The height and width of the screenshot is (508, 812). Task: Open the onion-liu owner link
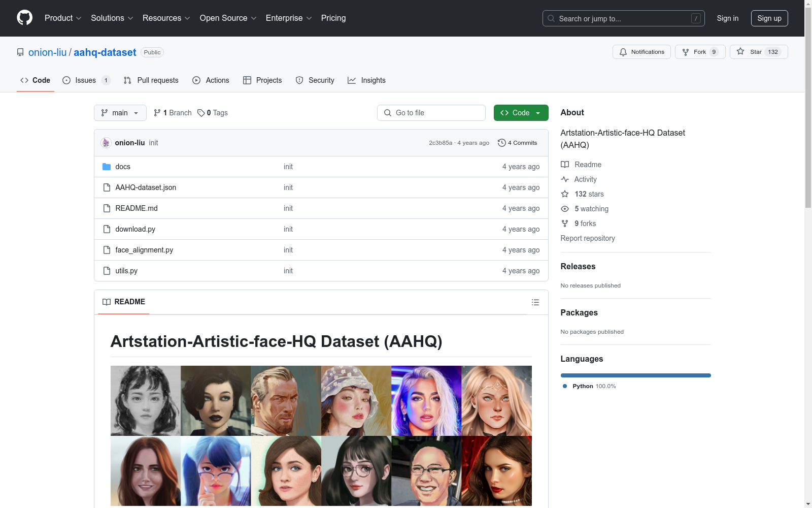tap(47, 52)
